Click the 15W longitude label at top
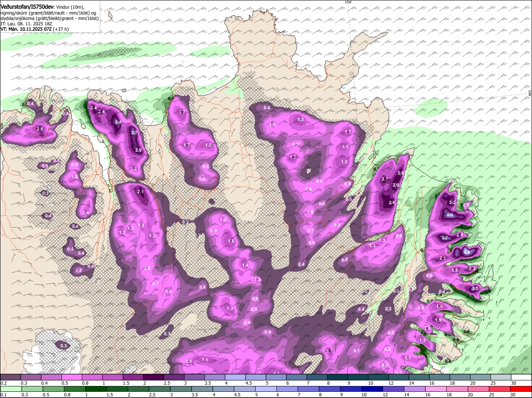The width and height of the screenshot is (532, 398). tap(348, 2)
